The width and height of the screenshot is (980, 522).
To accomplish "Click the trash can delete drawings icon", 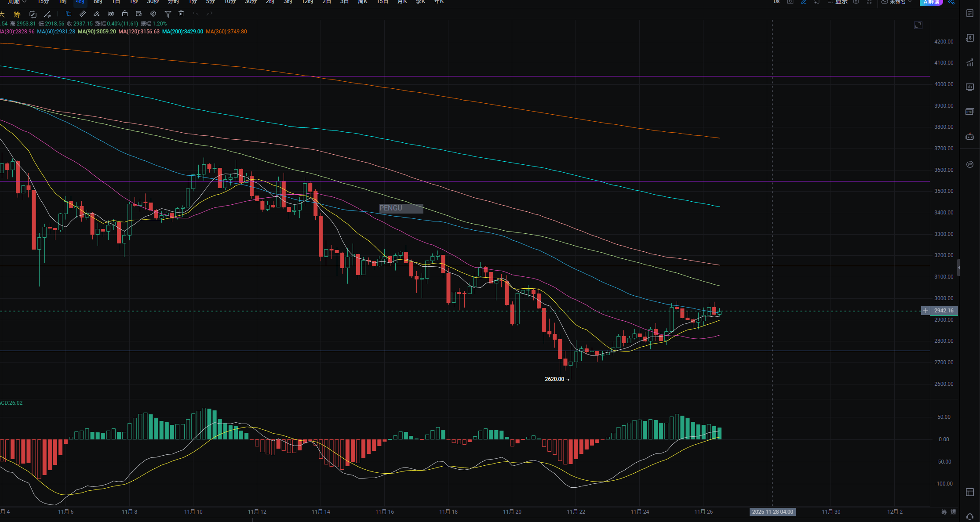I will tap(181, 14).
